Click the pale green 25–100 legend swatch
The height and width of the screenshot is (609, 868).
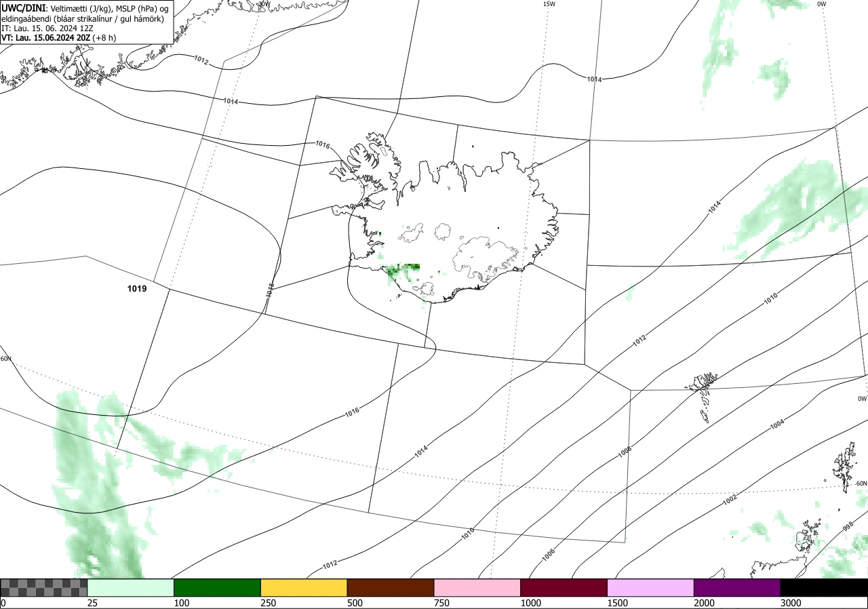click(131, 587)
